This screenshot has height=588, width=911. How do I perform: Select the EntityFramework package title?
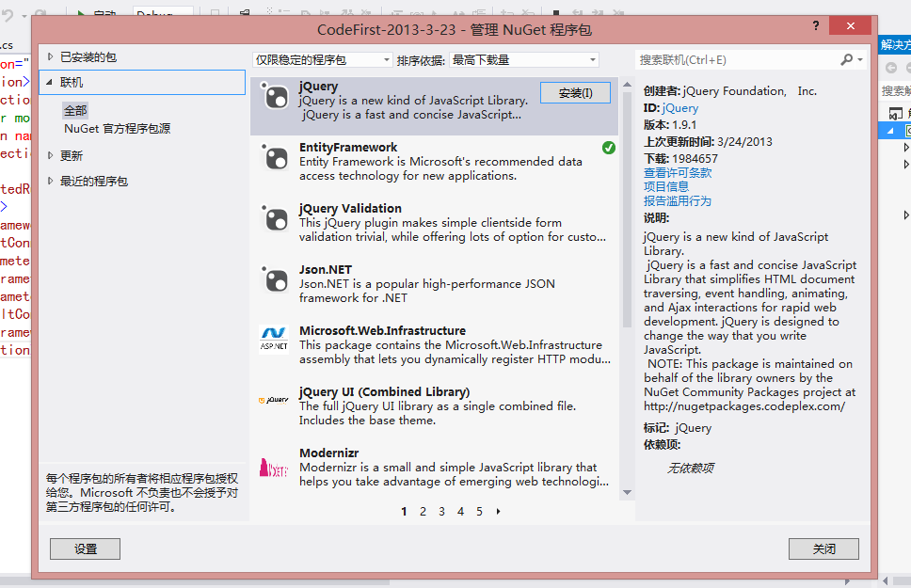tap(348, 148)
